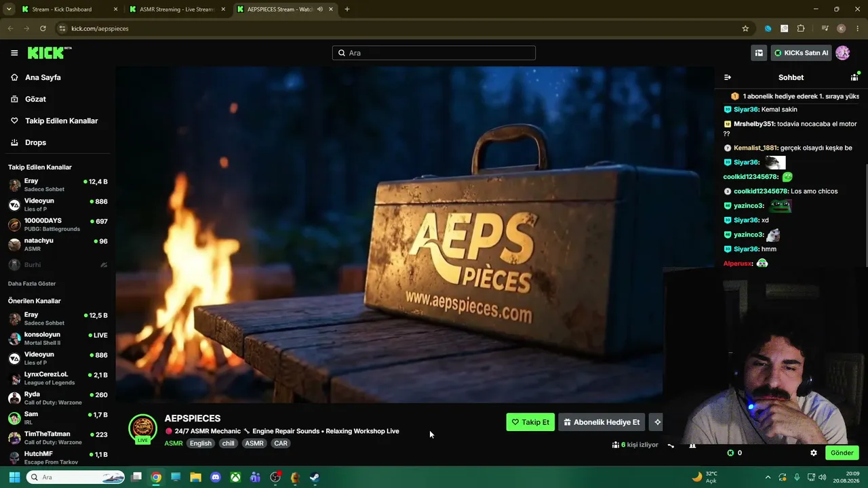Image resolution: width=868 pixels, height=488 pixels.
Task: Send chat message with Gönder
Action: pyautogui.click(x=842, y=453)
